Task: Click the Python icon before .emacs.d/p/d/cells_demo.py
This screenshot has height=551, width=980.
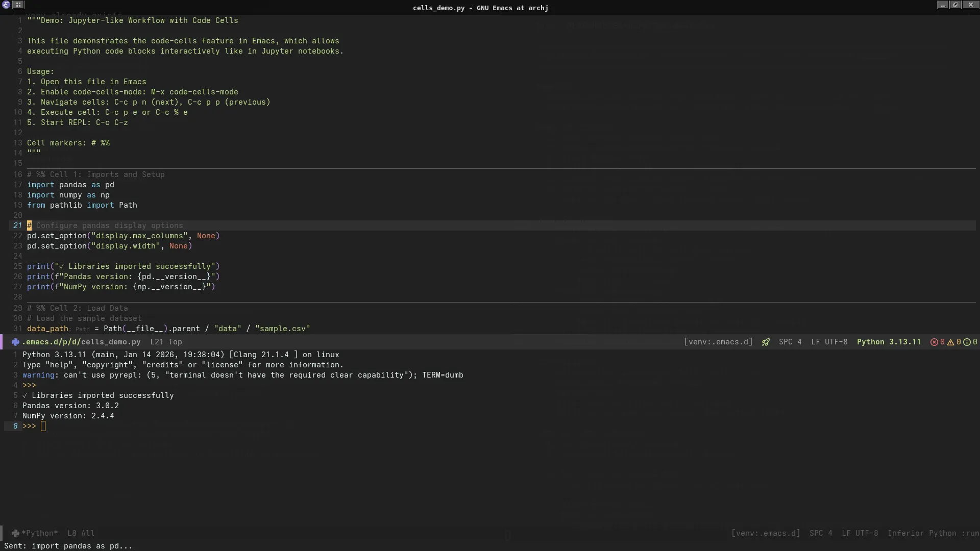Action: coord(15,342)
